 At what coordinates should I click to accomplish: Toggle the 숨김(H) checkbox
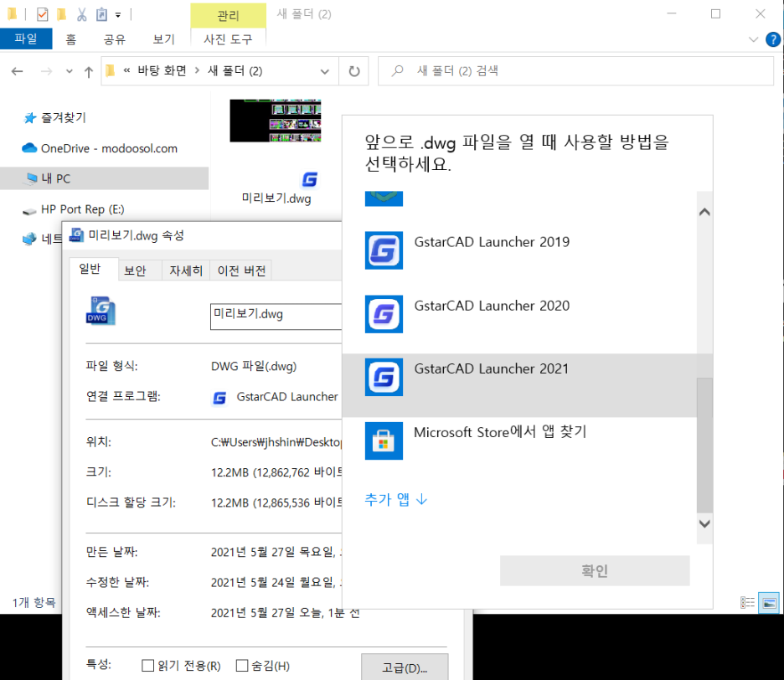242,665
